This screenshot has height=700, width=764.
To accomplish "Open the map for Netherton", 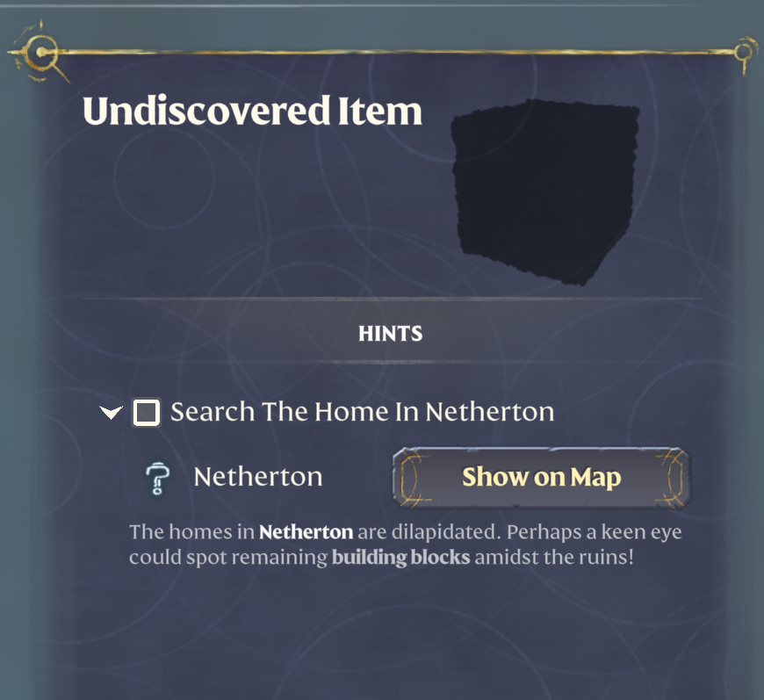I will [x=542, y=477].
